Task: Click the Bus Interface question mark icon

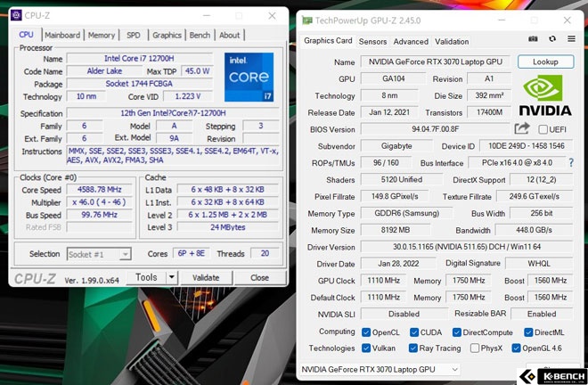Action: coord(571,162)
